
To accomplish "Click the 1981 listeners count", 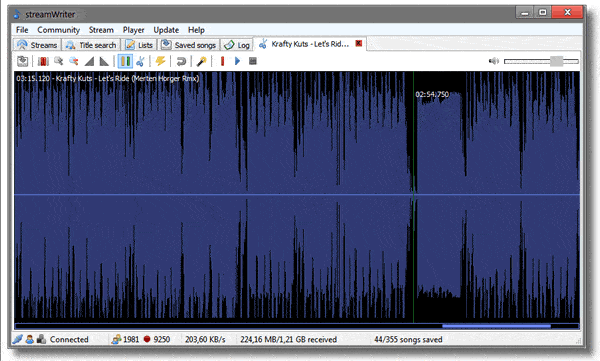I will tap(131, 339).
